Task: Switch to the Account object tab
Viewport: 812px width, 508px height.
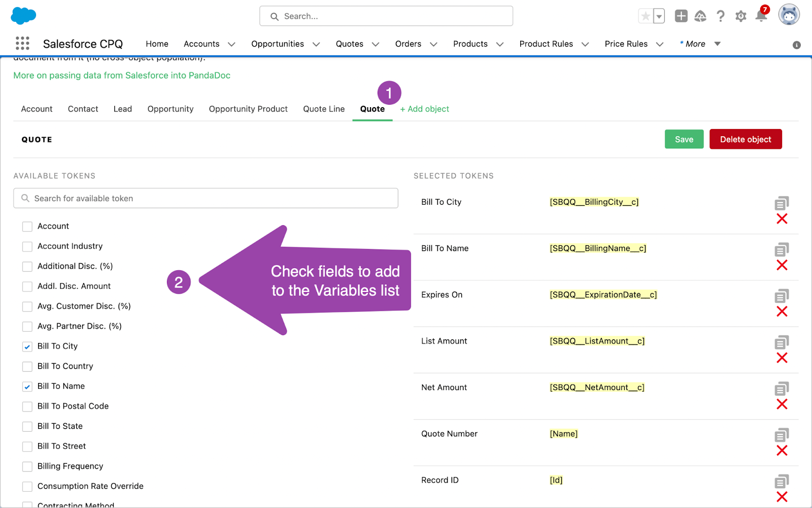Action: [37, 109]
